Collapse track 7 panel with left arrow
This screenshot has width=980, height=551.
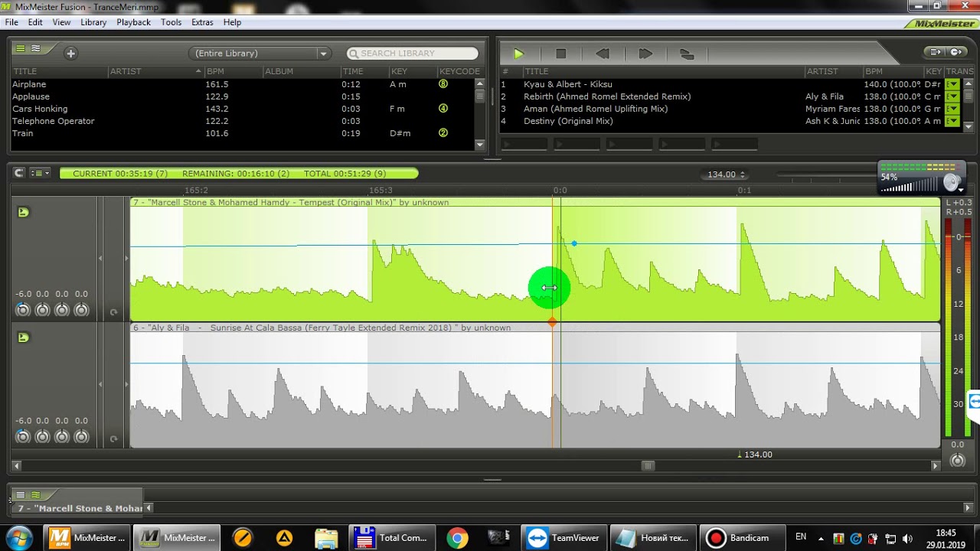100,259
